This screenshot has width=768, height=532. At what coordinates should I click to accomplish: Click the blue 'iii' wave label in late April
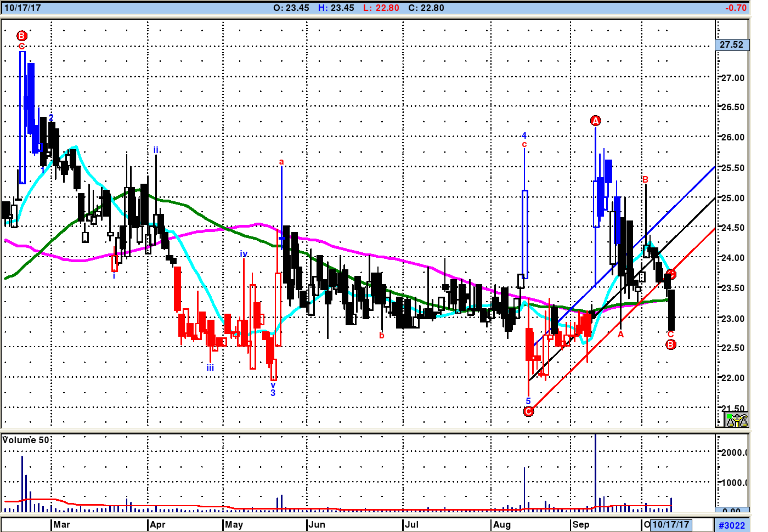point(210,367)
